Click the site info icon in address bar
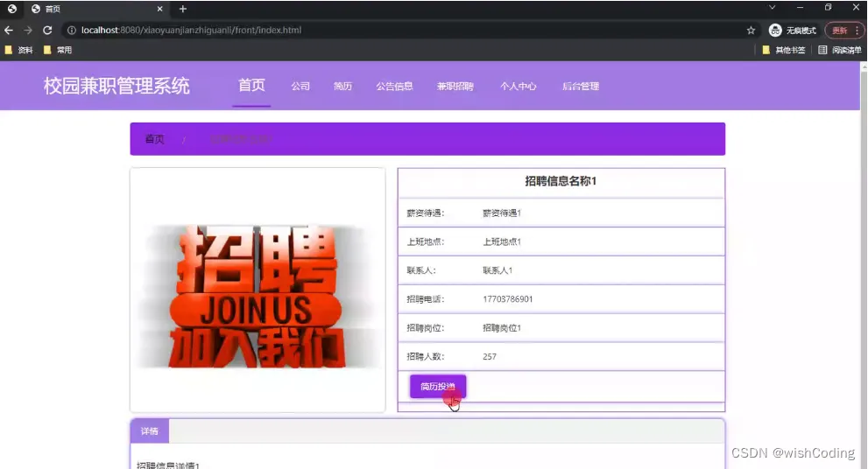Image resolution: width=868 pixels, height=469 pixels. [72, 31]
